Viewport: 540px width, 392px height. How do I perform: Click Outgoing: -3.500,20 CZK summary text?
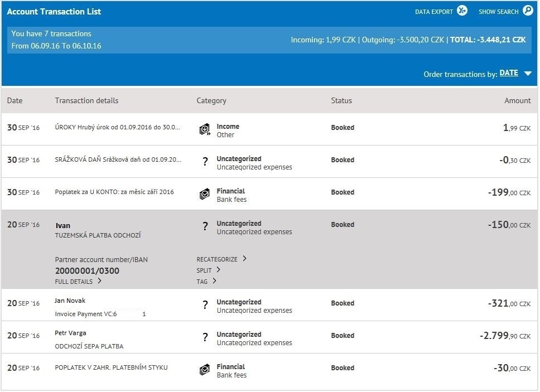(x=403, y=40)
